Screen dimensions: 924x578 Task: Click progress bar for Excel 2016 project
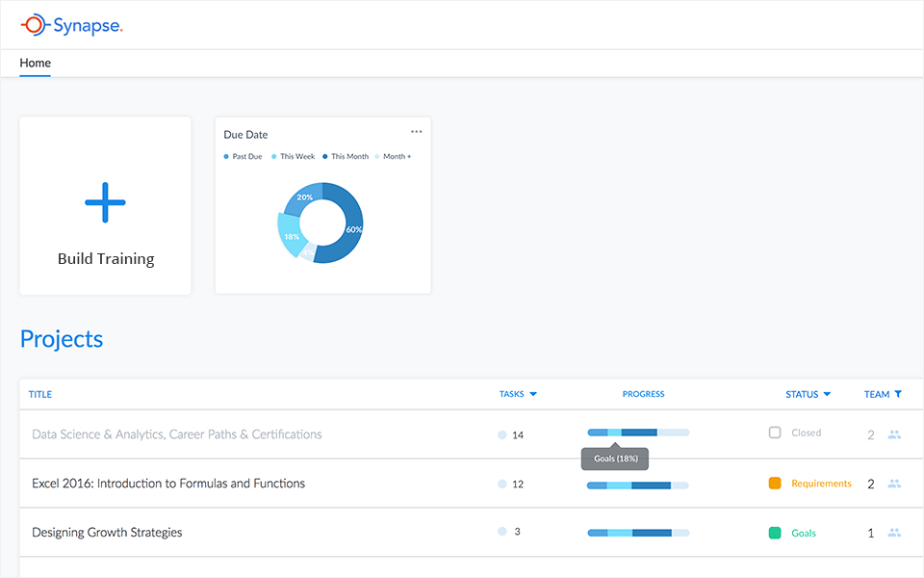tap(637, 486)
